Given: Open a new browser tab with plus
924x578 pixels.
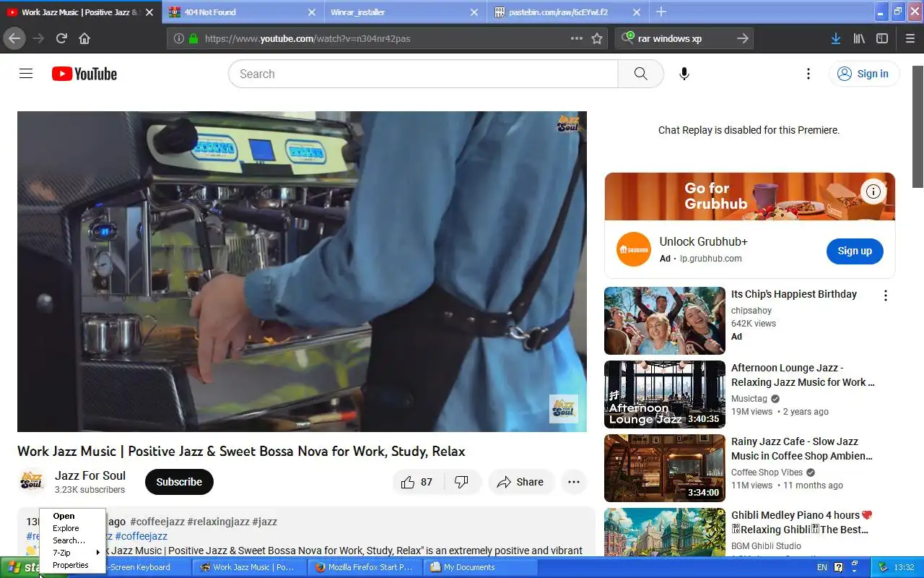Looking at the screenshot, I should point(661,12).
